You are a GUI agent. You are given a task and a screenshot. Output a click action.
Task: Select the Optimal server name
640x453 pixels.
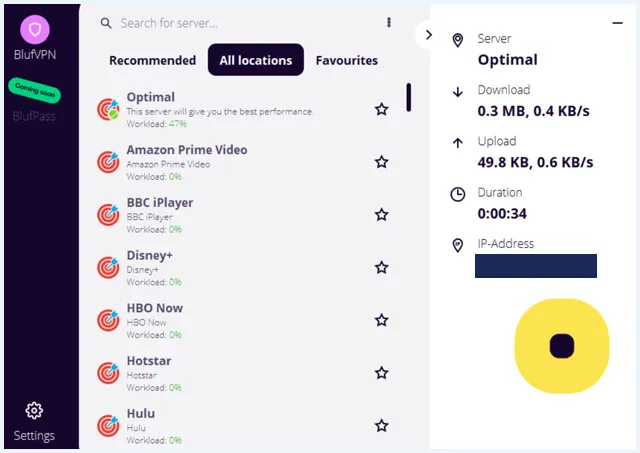pos(151,97)
